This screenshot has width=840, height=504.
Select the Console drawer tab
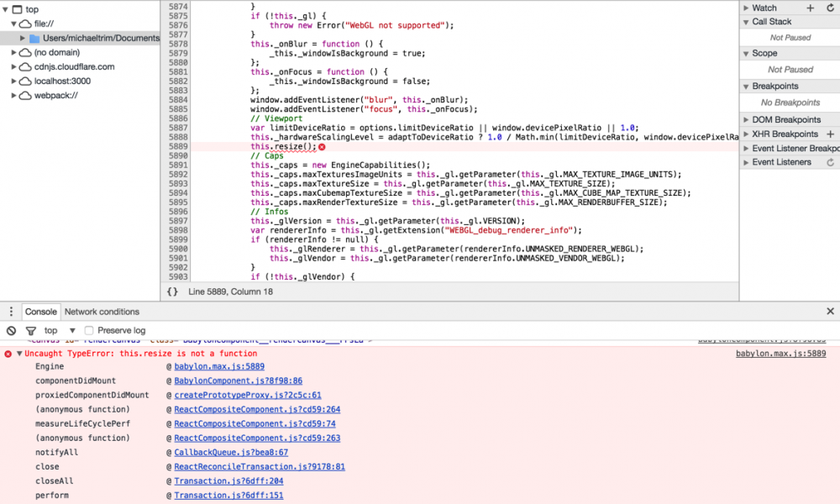click(x=40, y=312)
